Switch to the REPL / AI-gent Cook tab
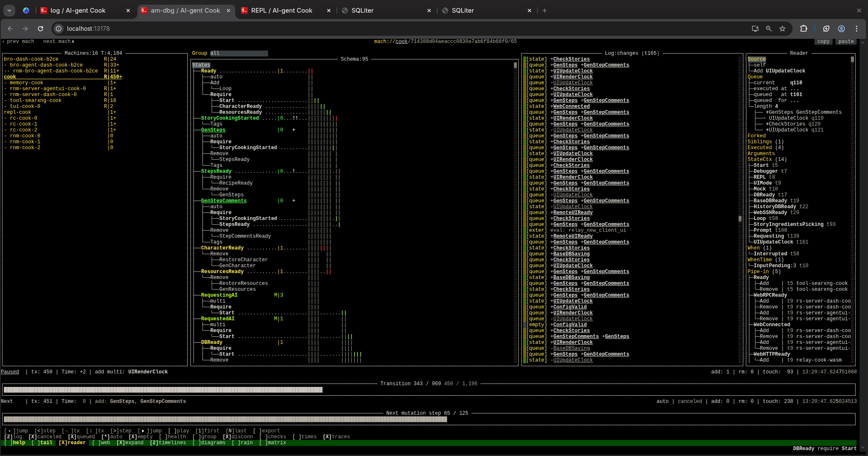The height and width of the screenshot is (456, 868). click(x=287, y=11)
